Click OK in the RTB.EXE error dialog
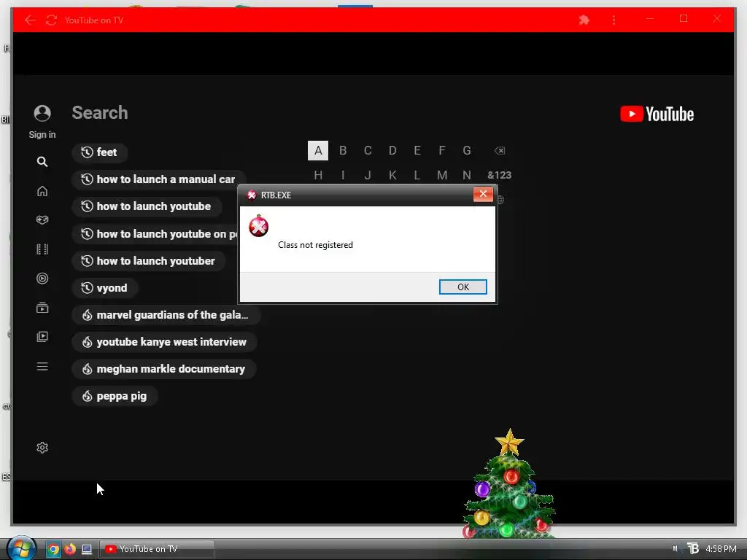The image size is (747, 560). point(462,287)
